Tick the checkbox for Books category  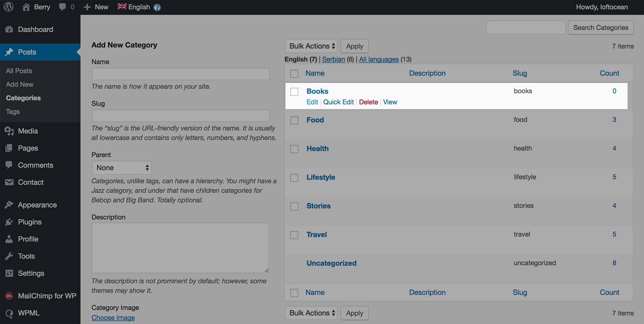[294, 92]
